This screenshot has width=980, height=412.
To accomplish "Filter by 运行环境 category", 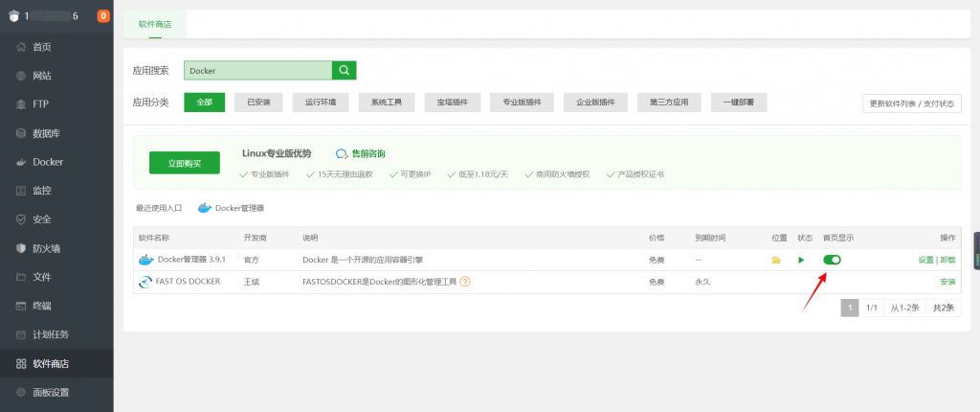I will coord(321,103).
